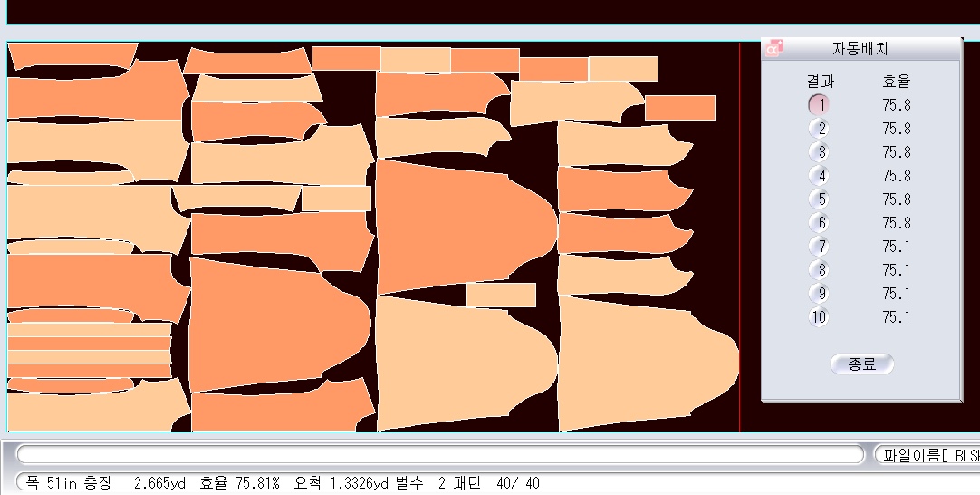The height and width of the screenshot is (495, 980).
Task: Click the 자동배치 dialog title bar
Action: (860, 49)
